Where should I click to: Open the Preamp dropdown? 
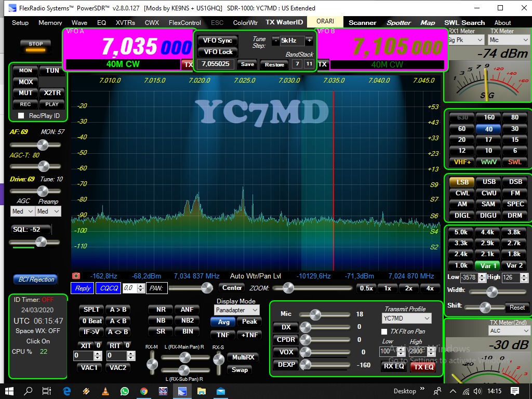click(48, 211)
